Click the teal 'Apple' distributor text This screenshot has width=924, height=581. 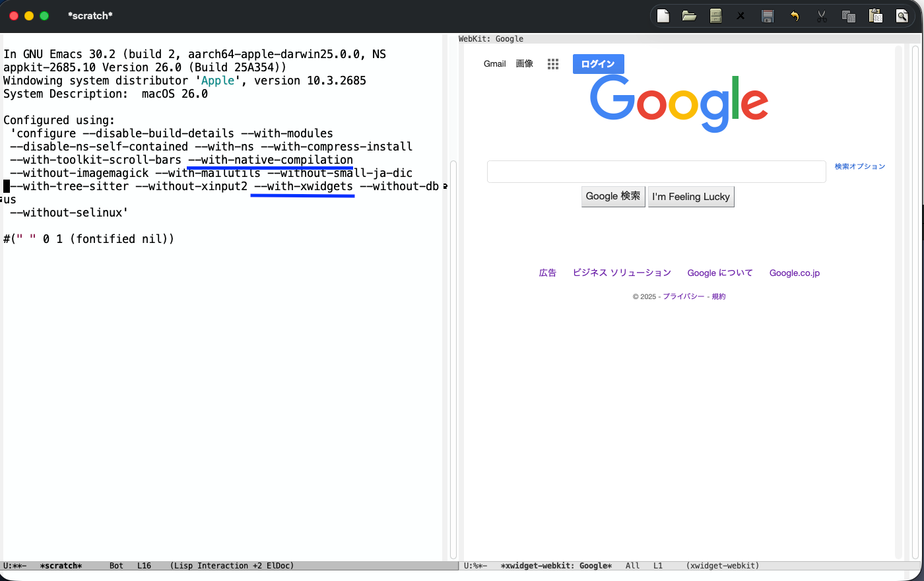pos(218,81)
